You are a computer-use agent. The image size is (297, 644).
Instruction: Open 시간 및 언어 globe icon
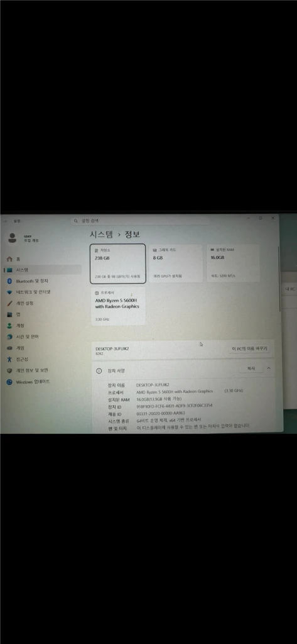pyautogui.click(x=9, y=337)
